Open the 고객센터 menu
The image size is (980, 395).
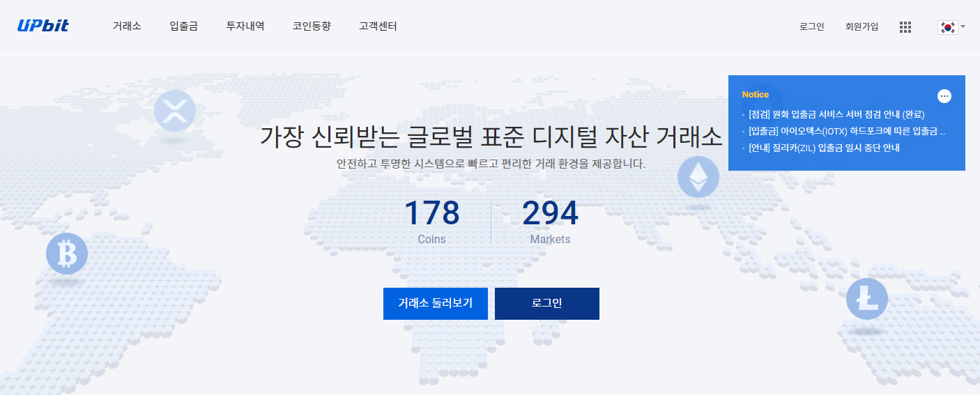coord(378,26)
